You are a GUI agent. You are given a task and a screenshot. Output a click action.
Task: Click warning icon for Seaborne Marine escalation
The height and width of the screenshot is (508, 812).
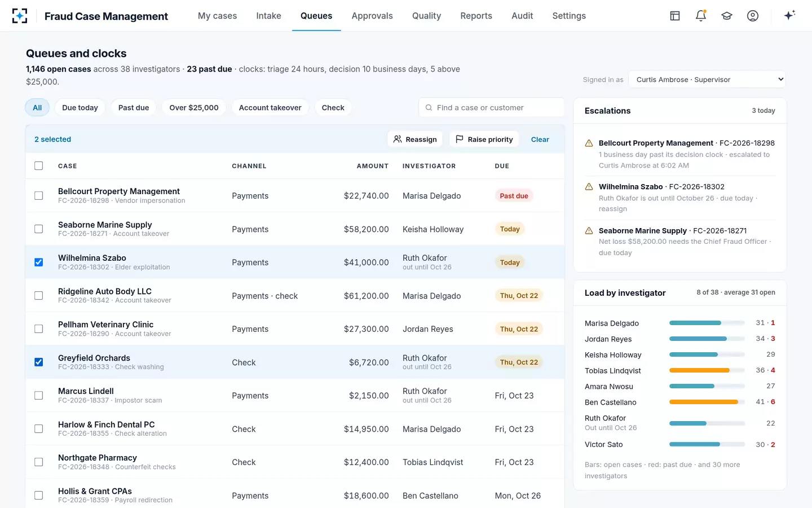[589, 231]
